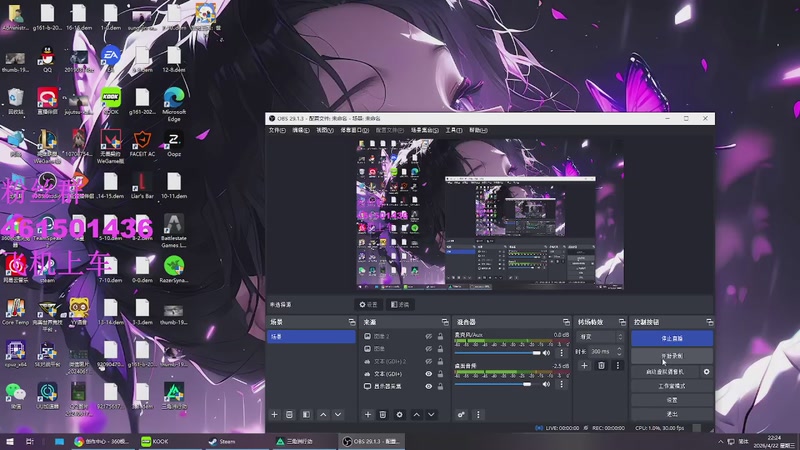Hide the display capture source

(x=429, y=387)
